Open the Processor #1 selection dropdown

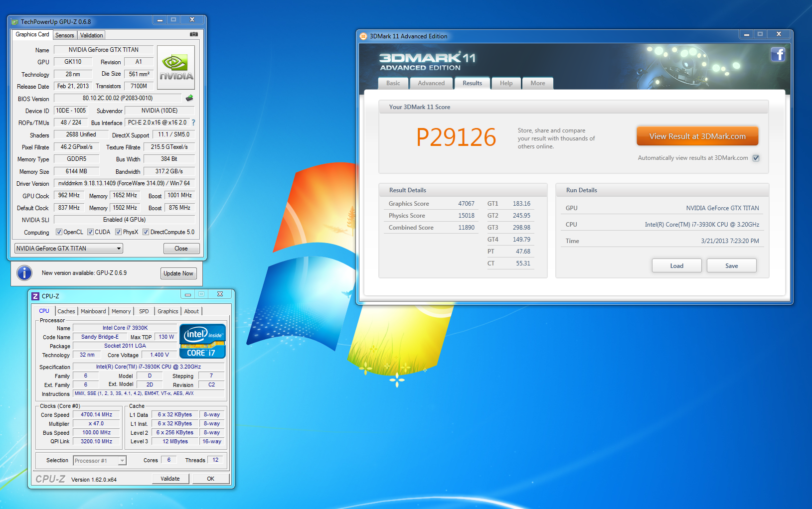pyautogui.click(x=100, y=461)
